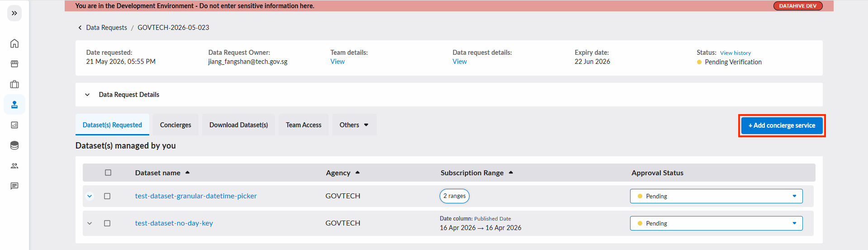Click Pending Verification status text

[x=733, y=62]
